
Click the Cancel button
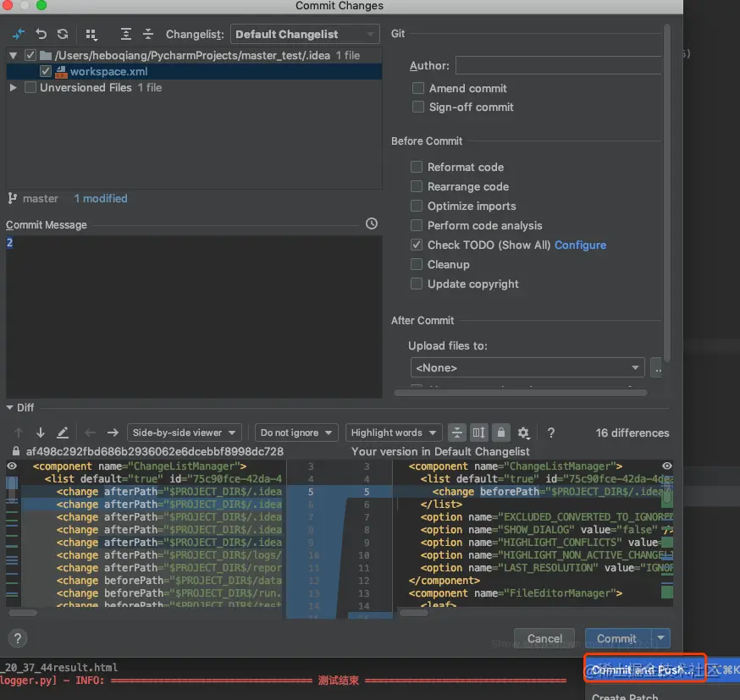tap(544, 638)
